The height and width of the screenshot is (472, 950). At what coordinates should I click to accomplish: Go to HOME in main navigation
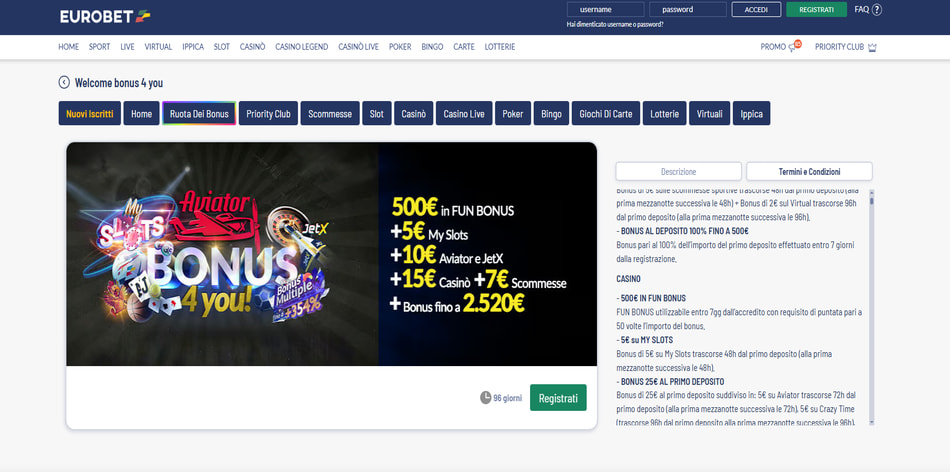pyautogui.click(x=68, y=47)
